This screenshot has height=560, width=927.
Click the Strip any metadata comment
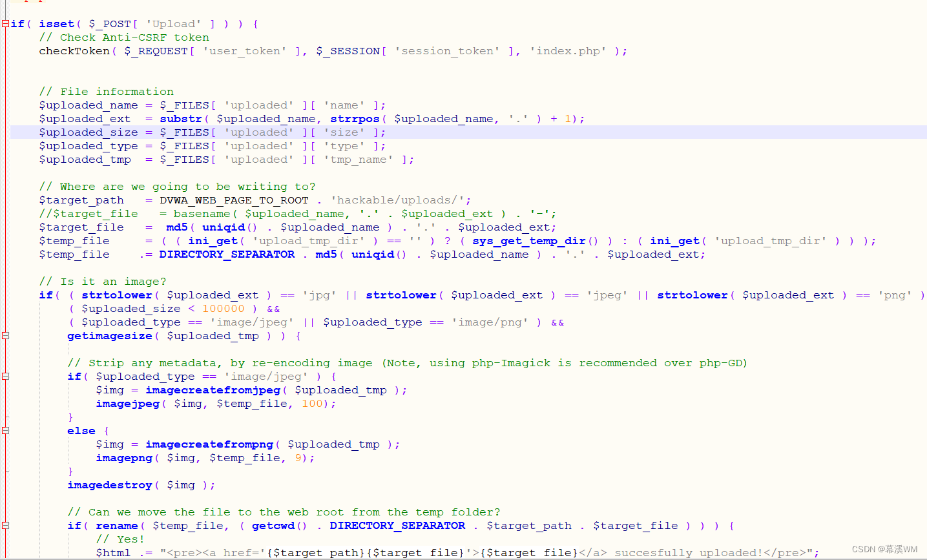tap(408, 363)
